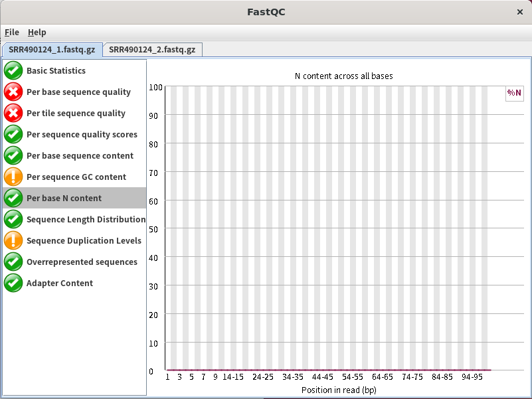Screen dimensions: 532x399
Task: Click the green check icon for Overrepresented sequences
Action: point(13,262)
